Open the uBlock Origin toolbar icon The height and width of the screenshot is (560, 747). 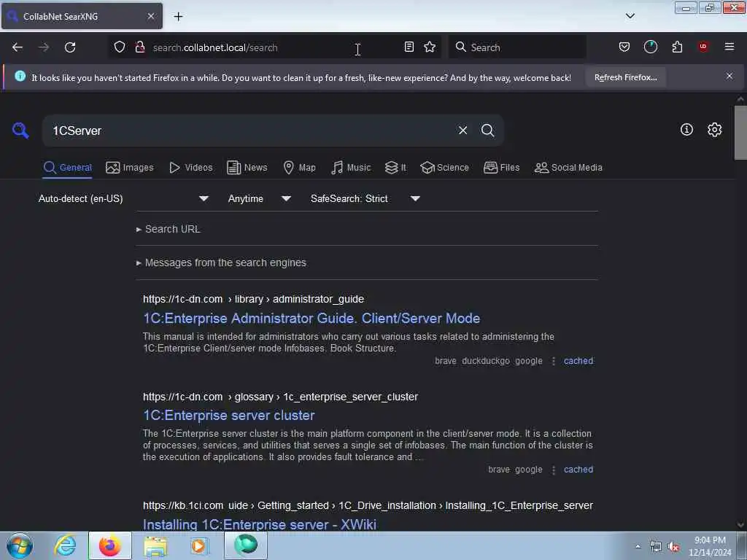point(703,47)
